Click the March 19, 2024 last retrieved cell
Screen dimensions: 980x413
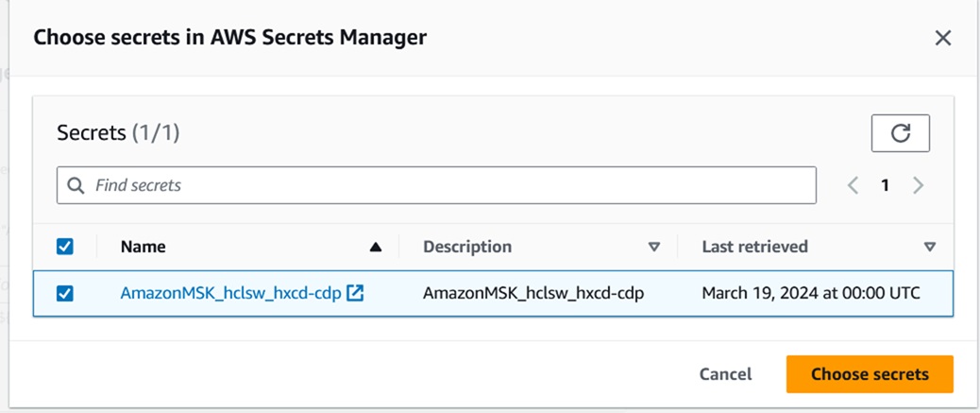tap(811, 293)
